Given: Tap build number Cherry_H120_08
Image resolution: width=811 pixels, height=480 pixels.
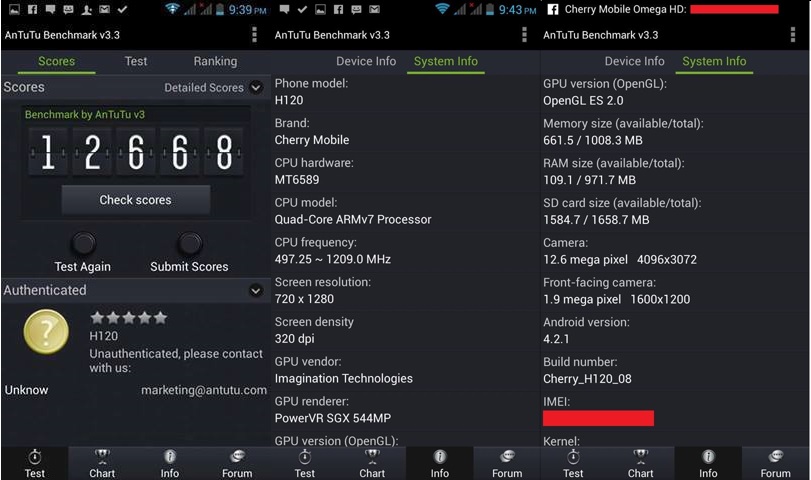Looking at the screenshot, I should pos(587,379).
